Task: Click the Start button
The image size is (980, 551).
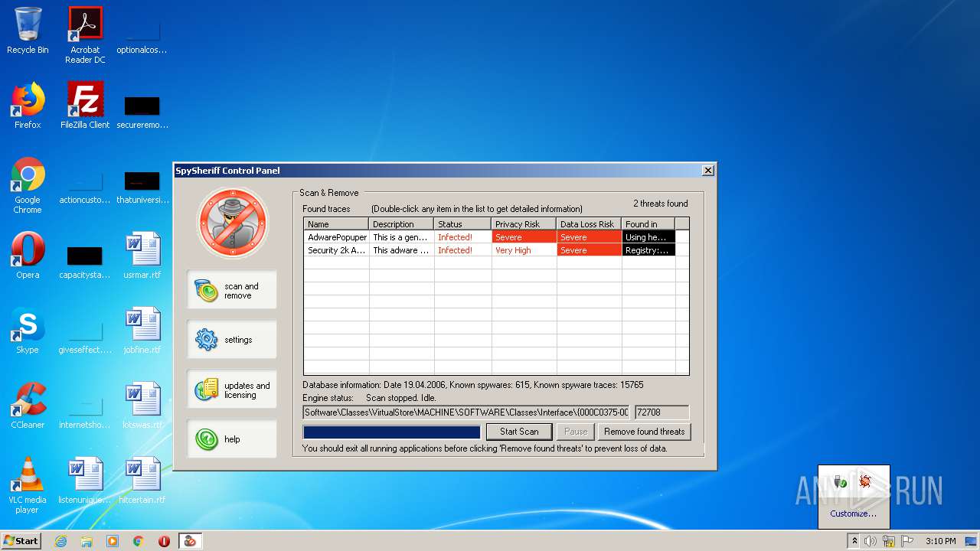Action: click(x=21, y=541)
